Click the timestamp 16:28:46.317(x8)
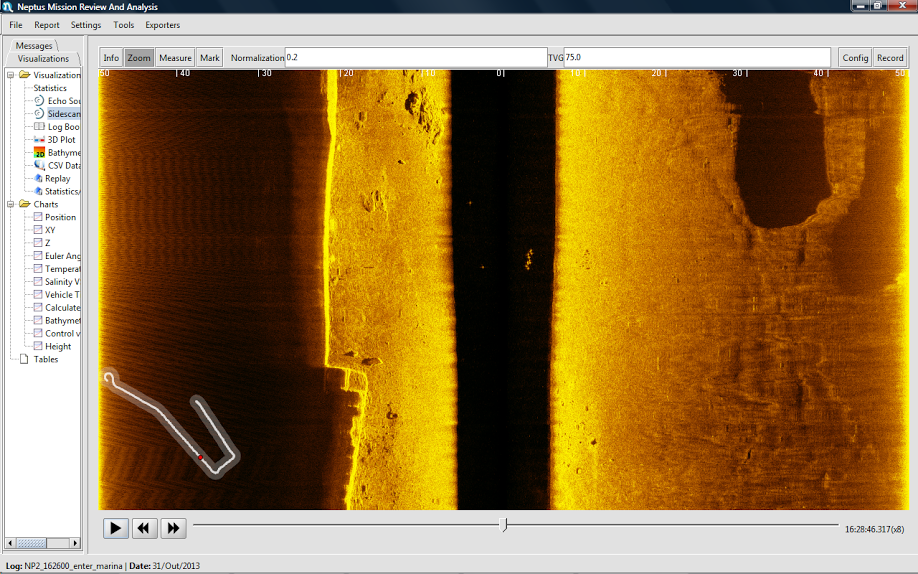This screenshot has height=574, width=918. coord(874,529)
